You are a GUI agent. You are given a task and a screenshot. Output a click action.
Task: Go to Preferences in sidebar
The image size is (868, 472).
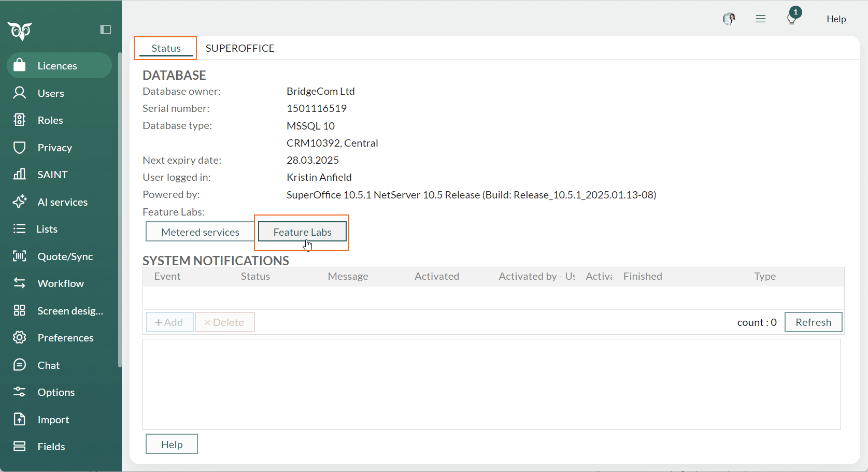pos(59,337)
